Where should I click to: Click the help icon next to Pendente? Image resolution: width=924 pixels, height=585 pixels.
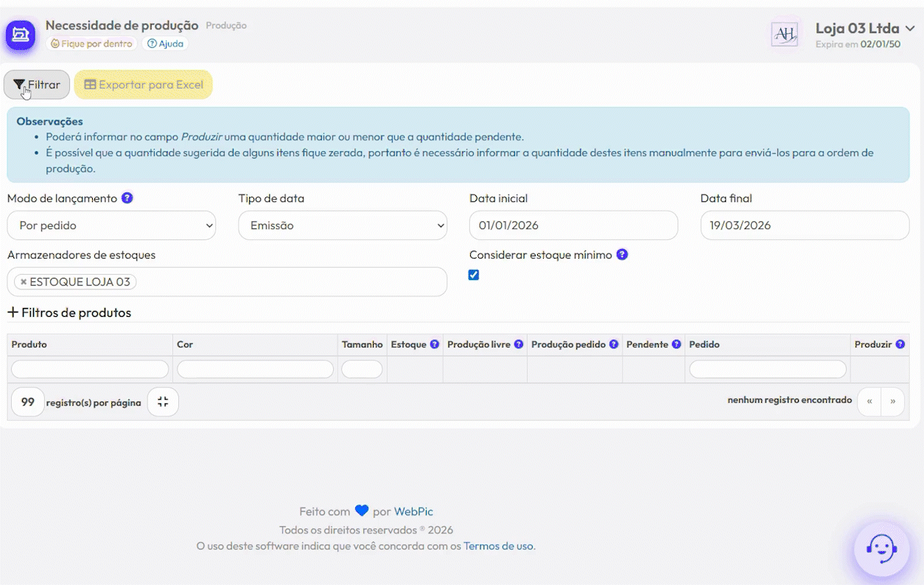(676, 344)
